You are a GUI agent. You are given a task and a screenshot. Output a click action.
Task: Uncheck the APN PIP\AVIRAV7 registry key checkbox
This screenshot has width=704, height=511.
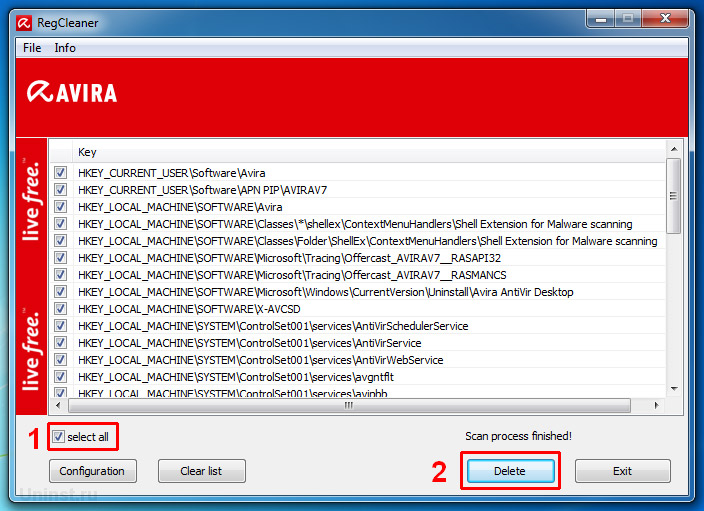(60, 190)
